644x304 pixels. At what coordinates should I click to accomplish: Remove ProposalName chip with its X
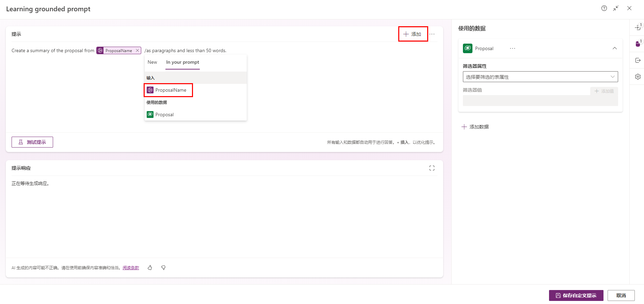tap(137, 50)
